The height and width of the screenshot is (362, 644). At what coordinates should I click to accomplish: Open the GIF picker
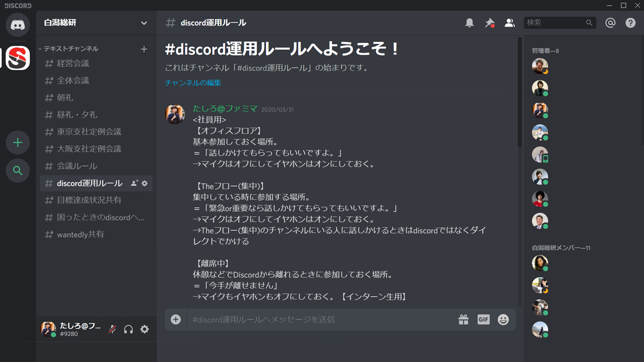tap(484, 319)
